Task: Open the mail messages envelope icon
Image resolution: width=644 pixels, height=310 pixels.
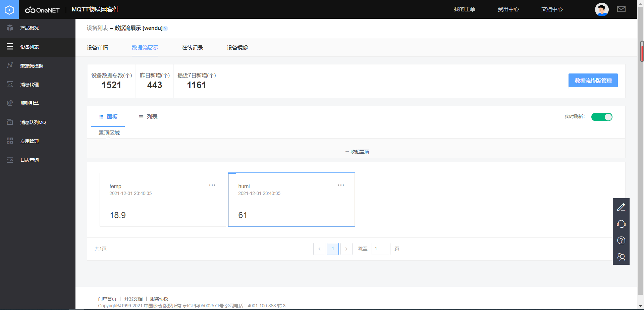Action: tap(621, 9)
